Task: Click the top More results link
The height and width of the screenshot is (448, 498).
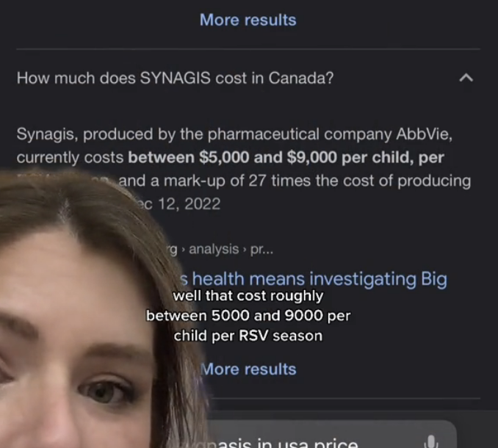Action: (248, 20)
